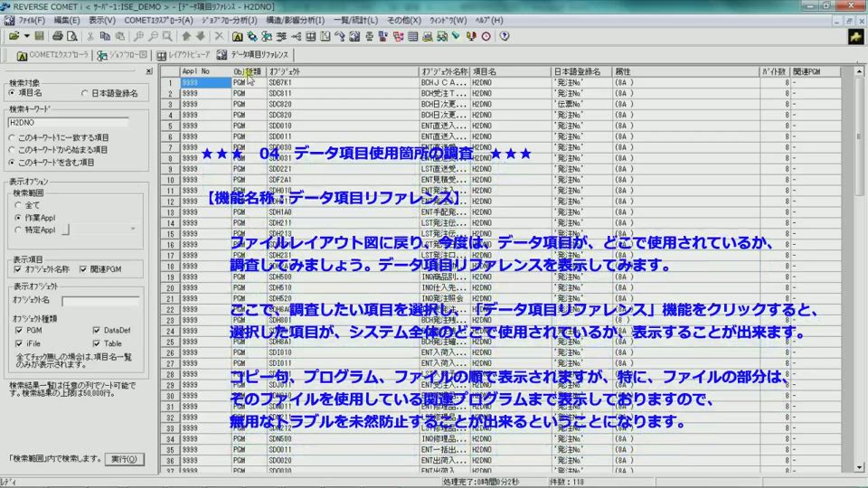Click the 実行(O) button

[123, 458]
